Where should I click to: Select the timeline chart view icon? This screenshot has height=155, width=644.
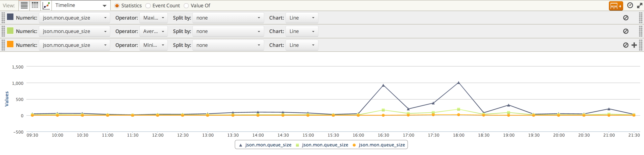[46, 5]
